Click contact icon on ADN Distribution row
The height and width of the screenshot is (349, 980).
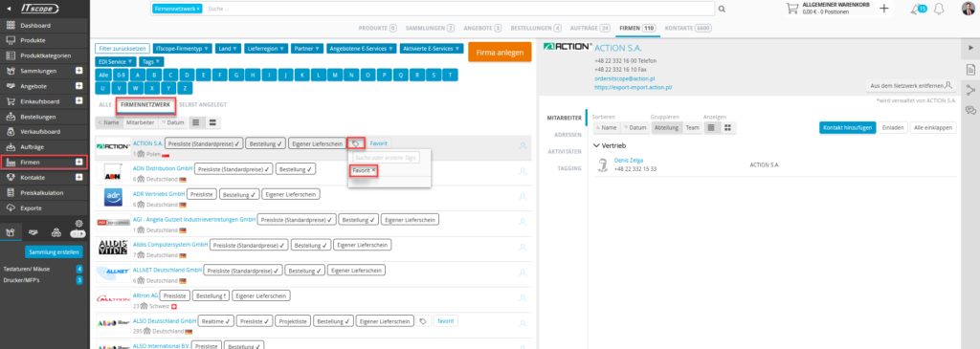coord(523,170)
